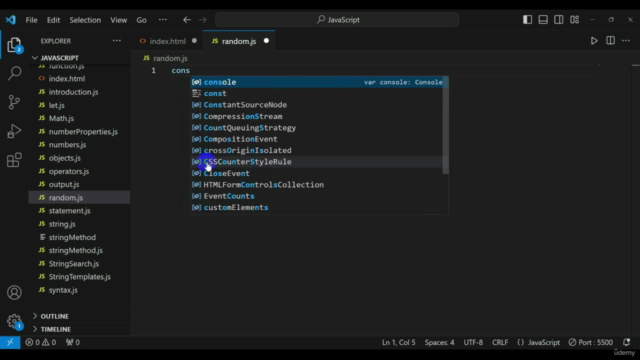Click the VS Code logo icon
The image size is (640, 360).
tap(11, 20)
